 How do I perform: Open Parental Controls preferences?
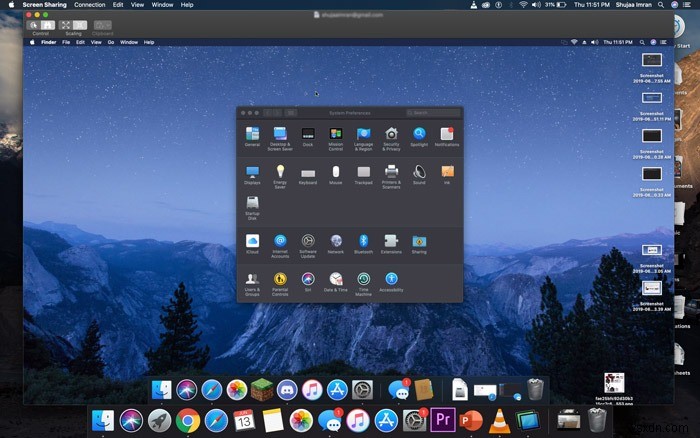(x=280, y=284)
